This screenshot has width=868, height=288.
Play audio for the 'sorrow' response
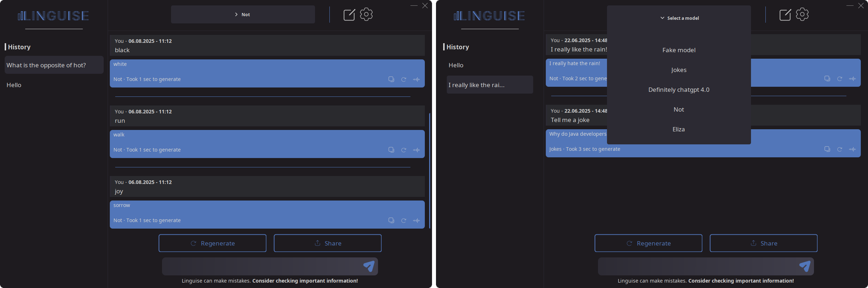416,220
